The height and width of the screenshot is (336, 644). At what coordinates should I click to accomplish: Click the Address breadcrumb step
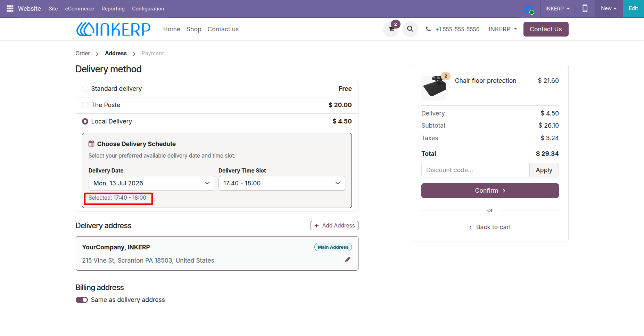[x=116, y=53]
